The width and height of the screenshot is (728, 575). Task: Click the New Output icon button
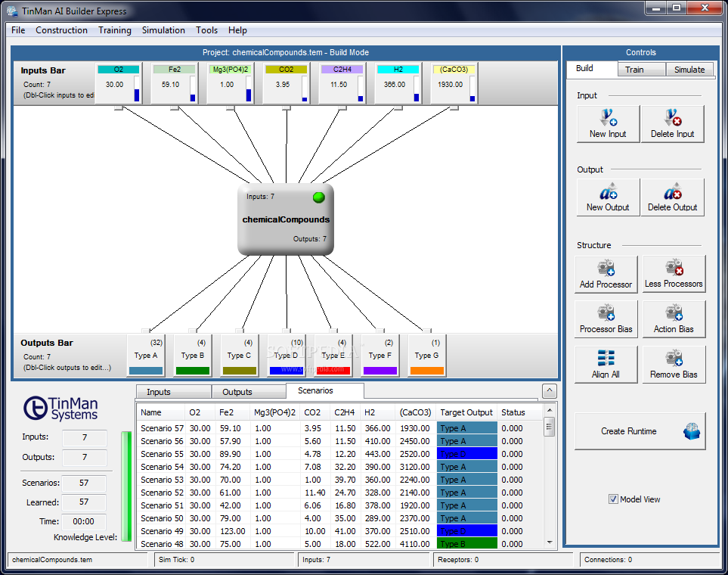coord(608,197)
